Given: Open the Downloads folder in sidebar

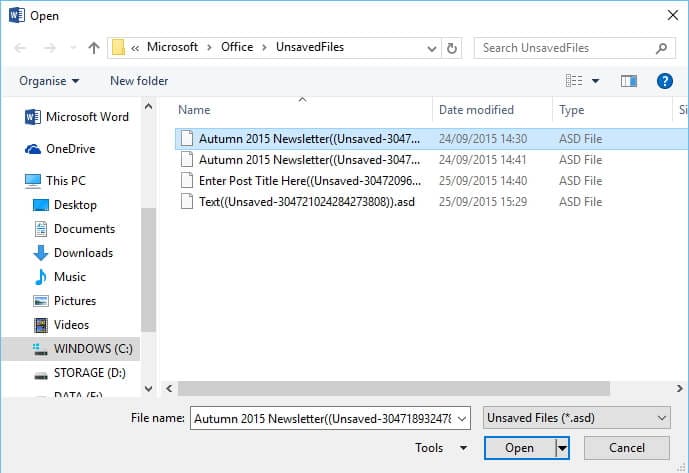Looking at the screenshot, I should tap(83, 252).
